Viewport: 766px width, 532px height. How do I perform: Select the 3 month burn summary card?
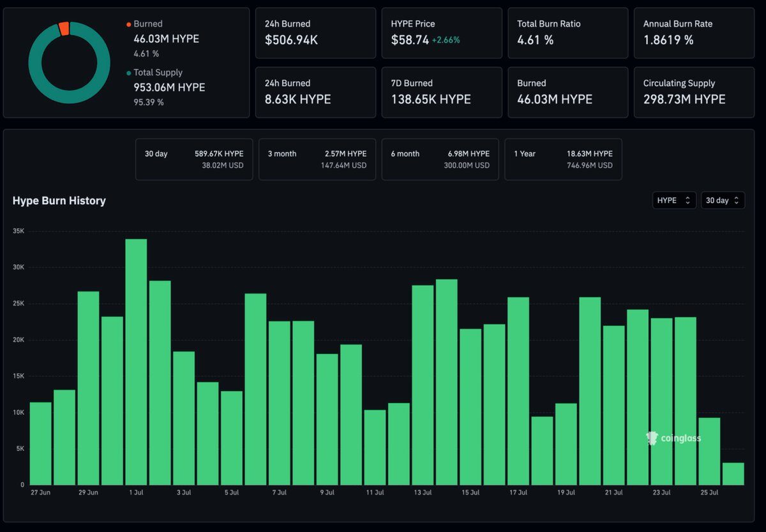point(317,159)
